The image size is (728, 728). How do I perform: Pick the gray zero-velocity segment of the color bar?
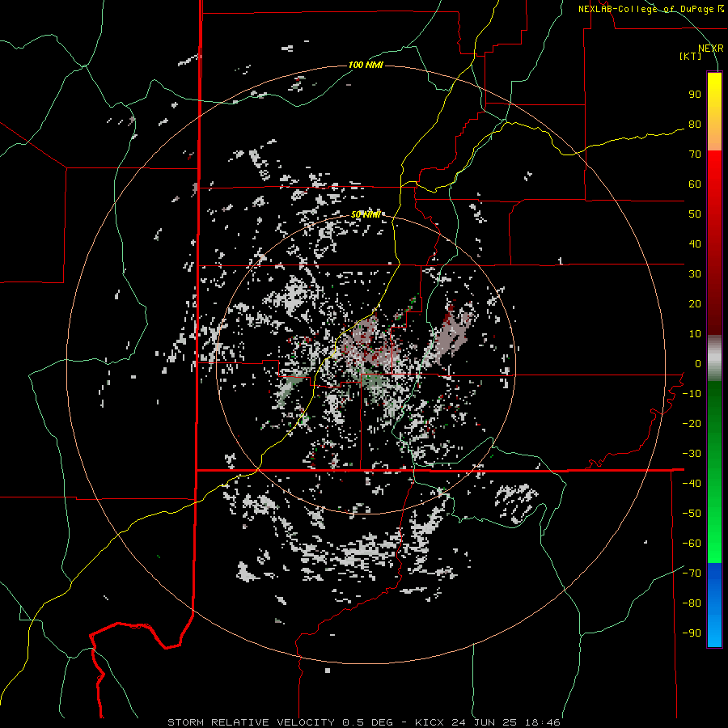click(714, 358)
